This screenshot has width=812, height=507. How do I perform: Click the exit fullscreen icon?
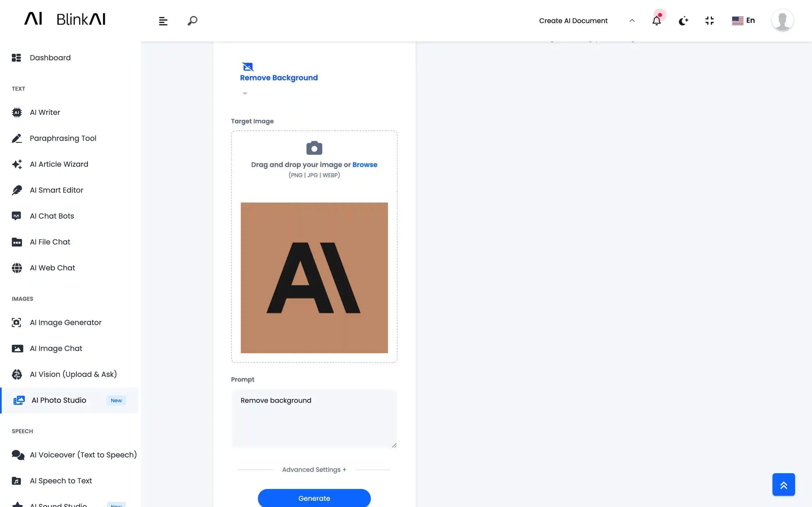(709, 21)
